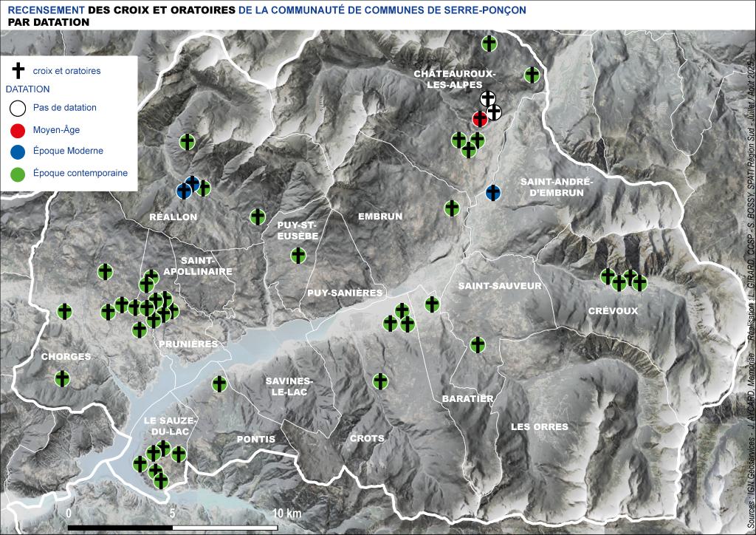The height and width of the screenshot is (535, 756).
Task: Click the upper white undated cross marker
Action: [488, 99]
